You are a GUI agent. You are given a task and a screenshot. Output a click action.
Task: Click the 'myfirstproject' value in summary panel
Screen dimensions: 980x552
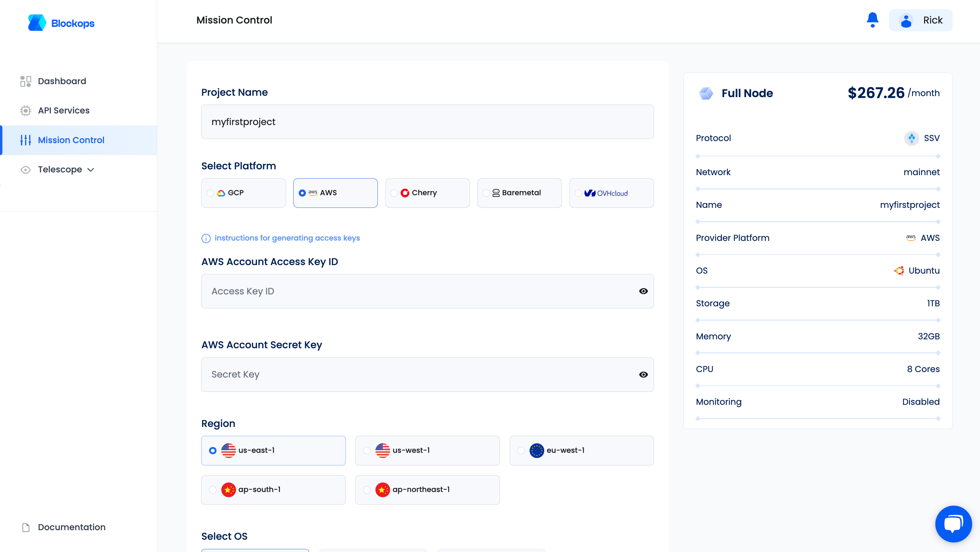point(910,205)
